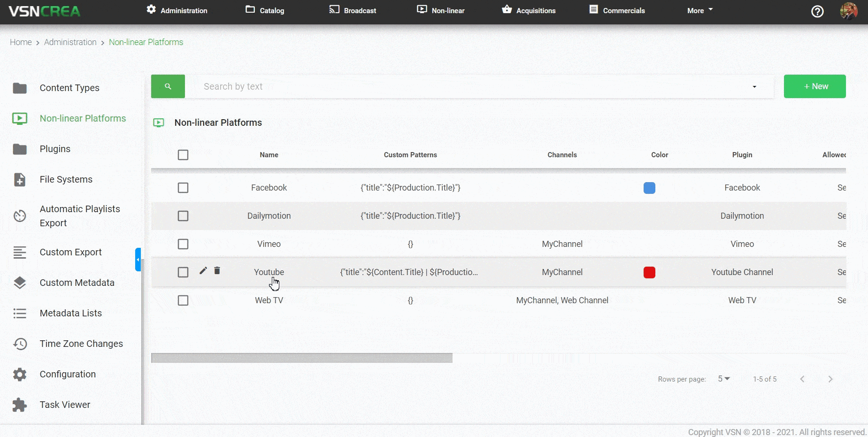868x437 pixels.
Task: Click the 'Youtube Channel' plugin cell
Action: (742, 272)
